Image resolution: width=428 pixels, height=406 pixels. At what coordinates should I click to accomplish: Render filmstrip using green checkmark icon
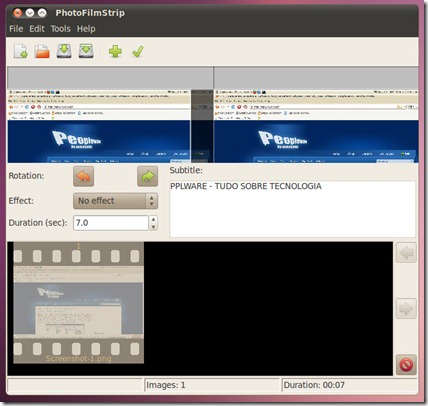pyautogui.click(x=138, y=51)
